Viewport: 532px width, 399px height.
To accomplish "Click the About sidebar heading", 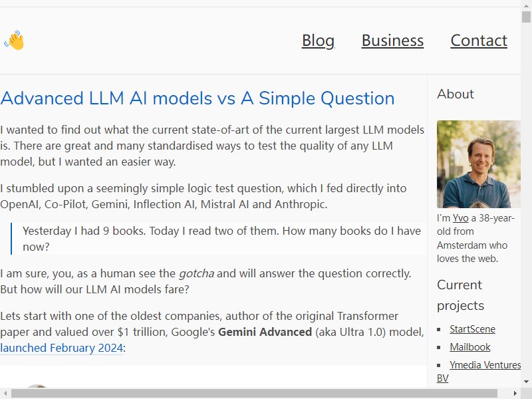I will 456,94.
